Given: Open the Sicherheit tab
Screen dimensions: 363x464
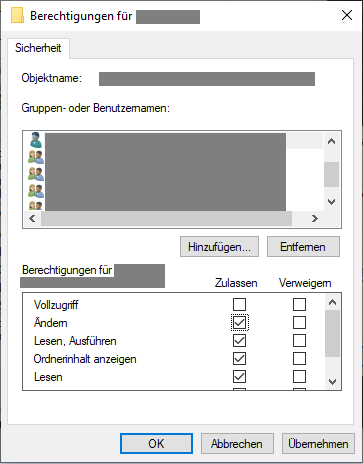Looking at the screenshot, I should [38, 48].
